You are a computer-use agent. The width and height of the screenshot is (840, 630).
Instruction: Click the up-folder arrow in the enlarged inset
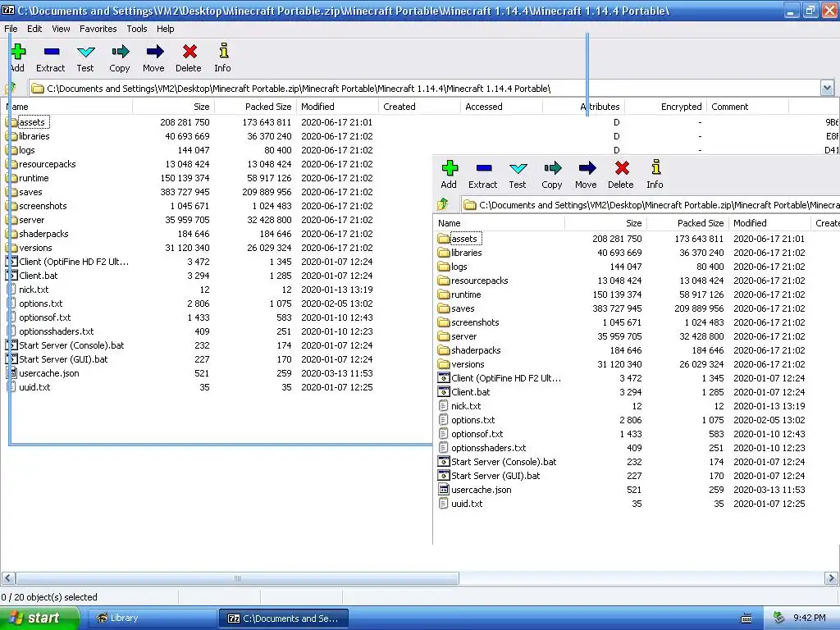[442, 204]
